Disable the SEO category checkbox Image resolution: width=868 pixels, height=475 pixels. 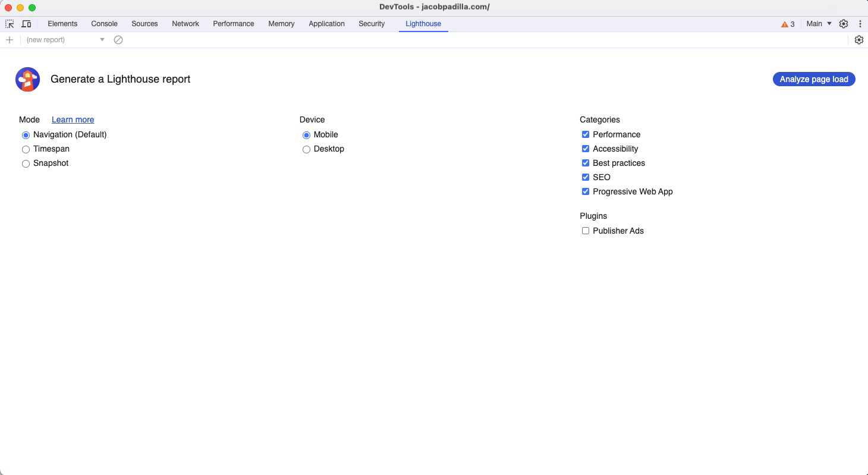(x=586, y=177)
